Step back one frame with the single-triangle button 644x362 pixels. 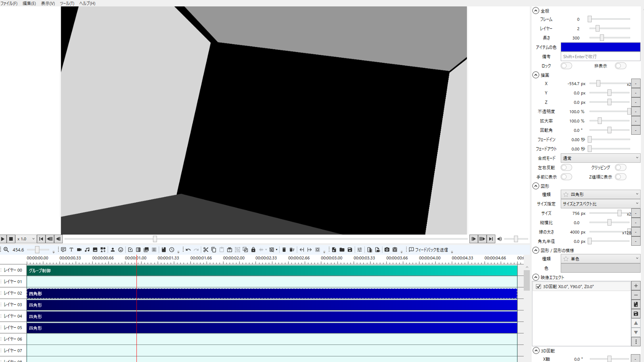(58, 239)
